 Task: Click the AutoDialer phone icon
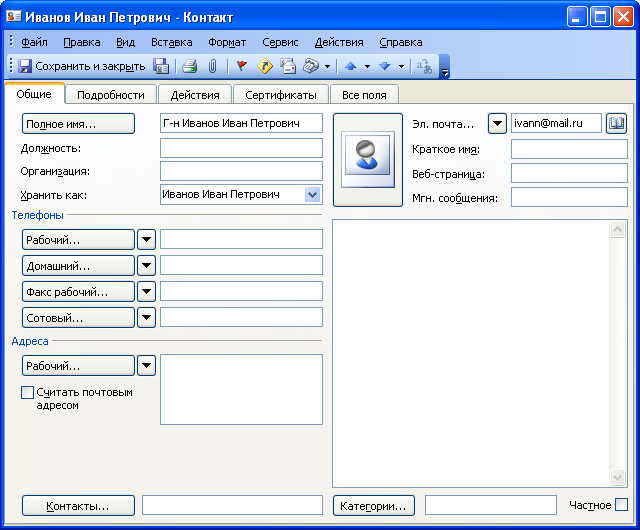pyautogui.click(x=311, y=66)
